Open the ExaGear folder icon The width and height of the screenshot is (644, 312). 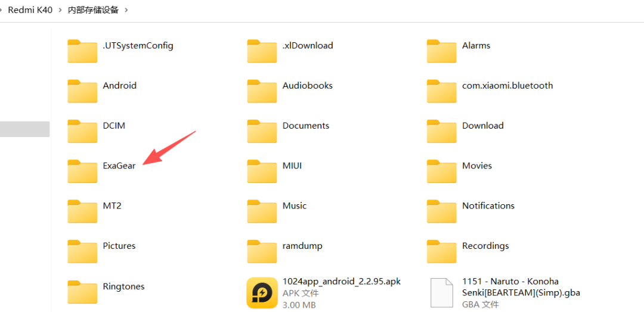82,171
